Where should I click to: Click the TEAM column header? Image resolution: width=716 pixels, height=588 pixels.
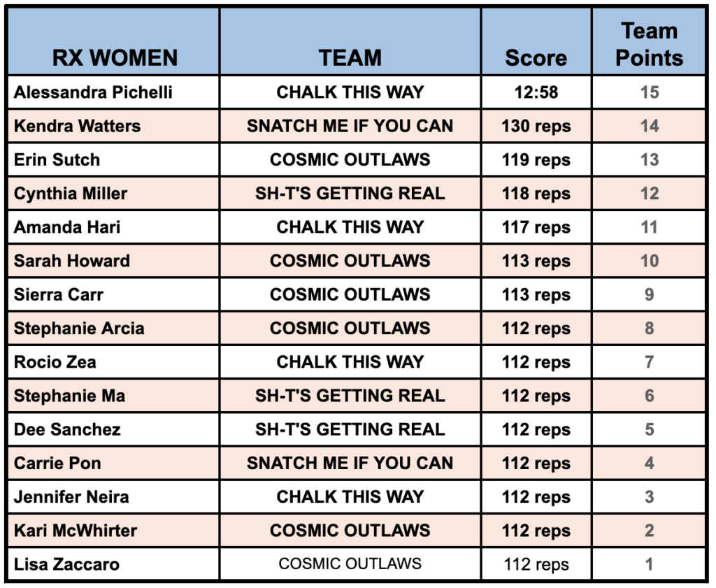click(350, 58)
